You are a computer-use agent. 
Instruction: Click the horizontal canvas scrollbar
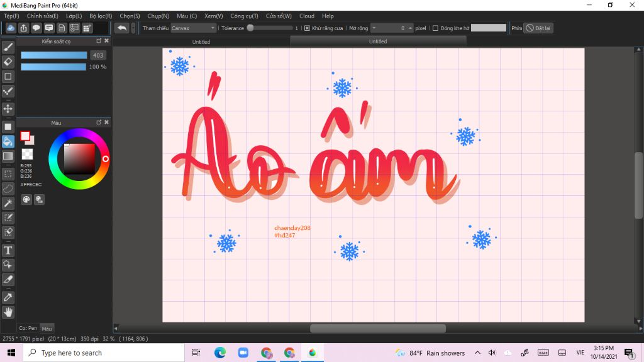(x=378, y=328)
